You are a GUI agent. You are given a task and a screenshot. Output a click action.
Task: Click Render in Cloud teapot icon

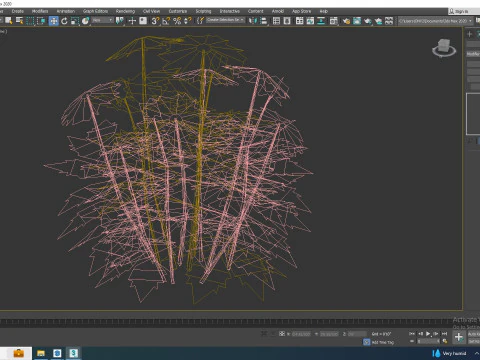pos(378,21)
